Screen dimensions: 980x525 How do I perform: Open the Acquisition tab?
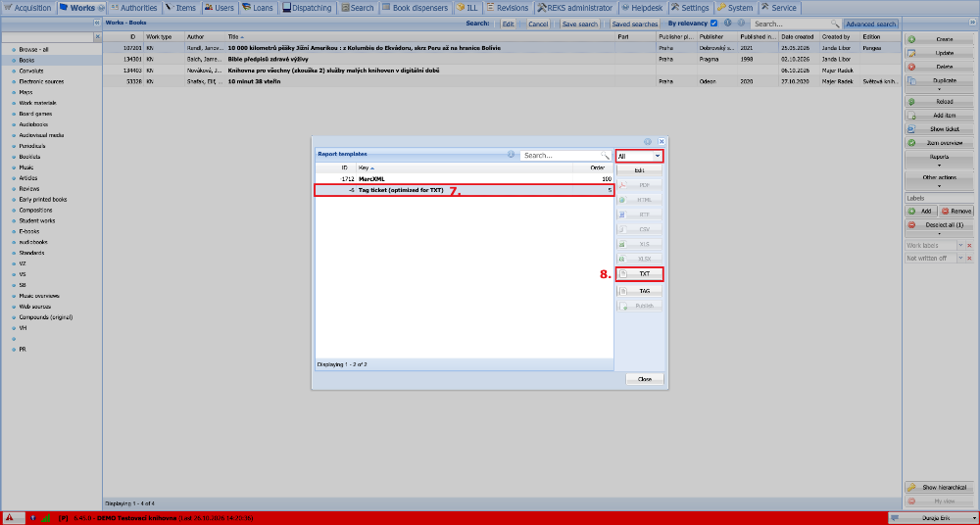click(28, 8)
